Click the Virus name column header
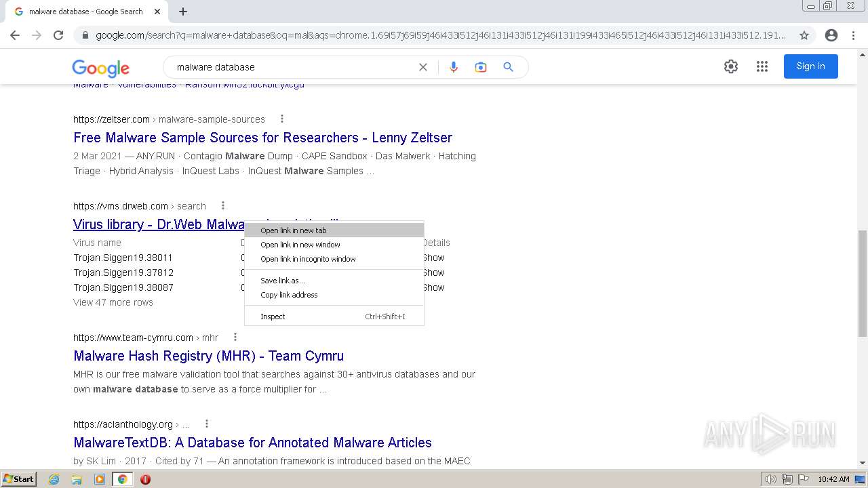Screen dimensions: 868x488 click(x=97, y=243)
